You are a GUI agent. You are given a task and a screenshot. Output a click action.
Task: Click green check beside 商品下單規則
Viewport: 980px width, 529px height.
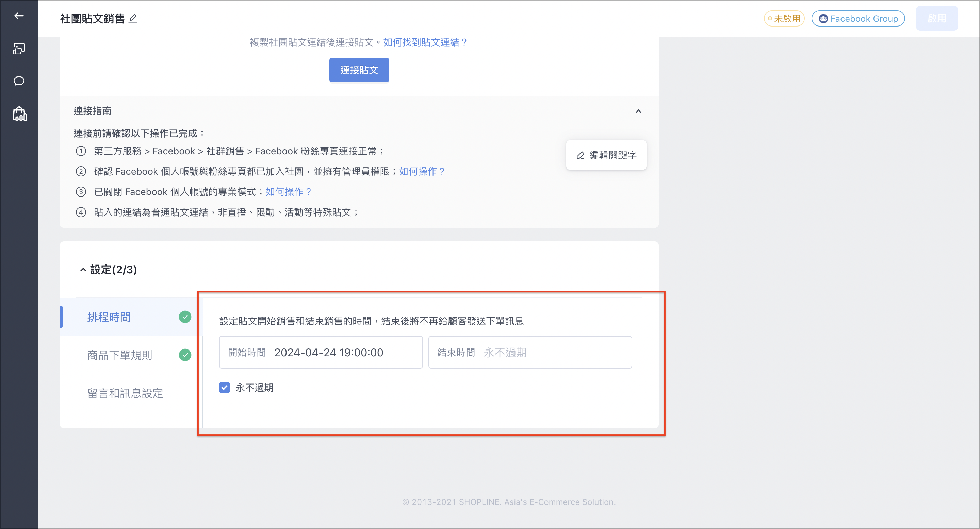tap(185, 355)
